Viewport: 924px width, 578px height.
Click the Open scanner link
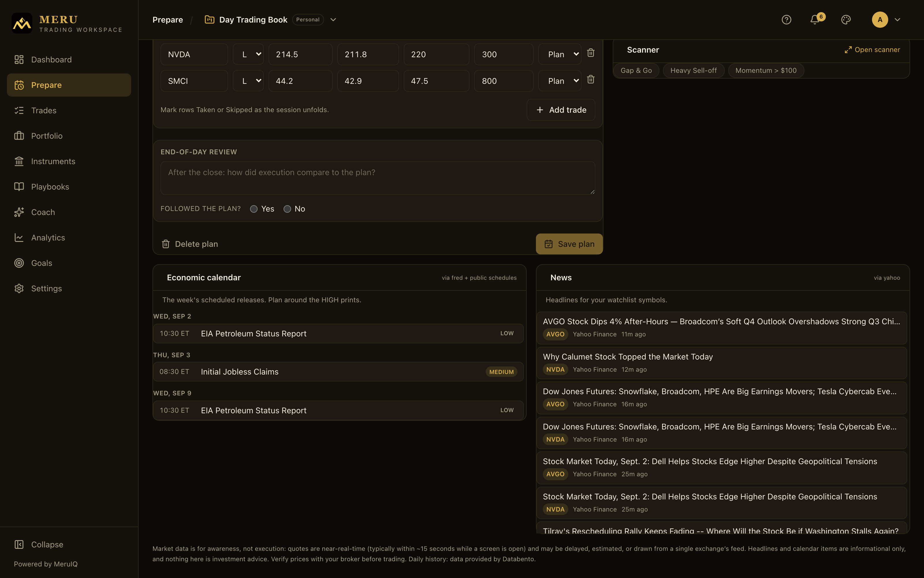point(872,50)
